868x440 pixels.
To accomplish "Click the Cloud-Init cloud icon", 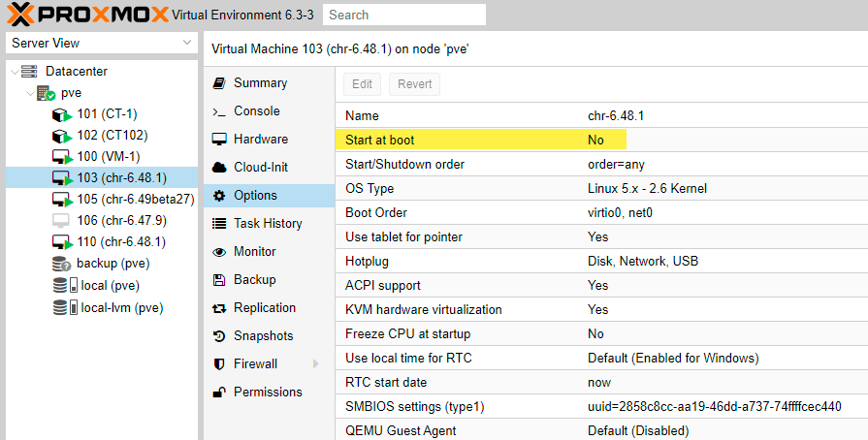I will pyautogui.click(x=218, y=168).
